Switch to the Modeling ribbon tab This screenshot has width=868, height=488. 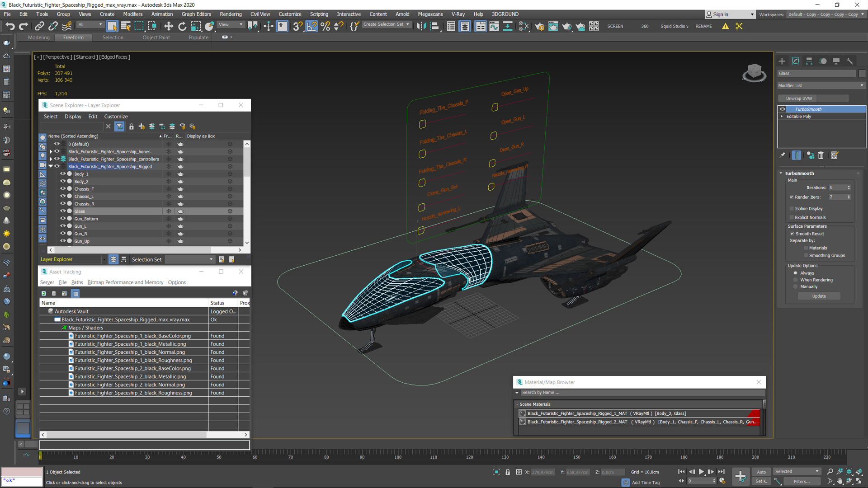pyautogui.click(x=39, y=38)
